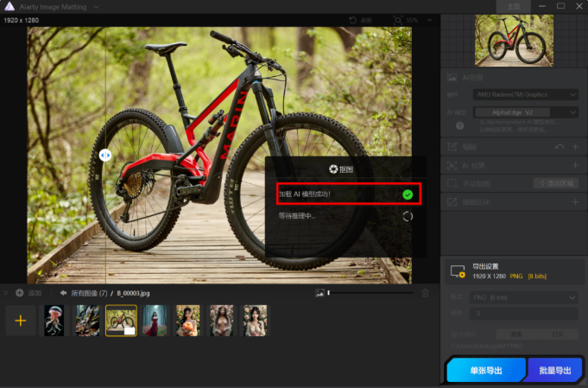Click the 批量导出 batch export button
The height and width of the screenshot is (388, 588).
555,371
